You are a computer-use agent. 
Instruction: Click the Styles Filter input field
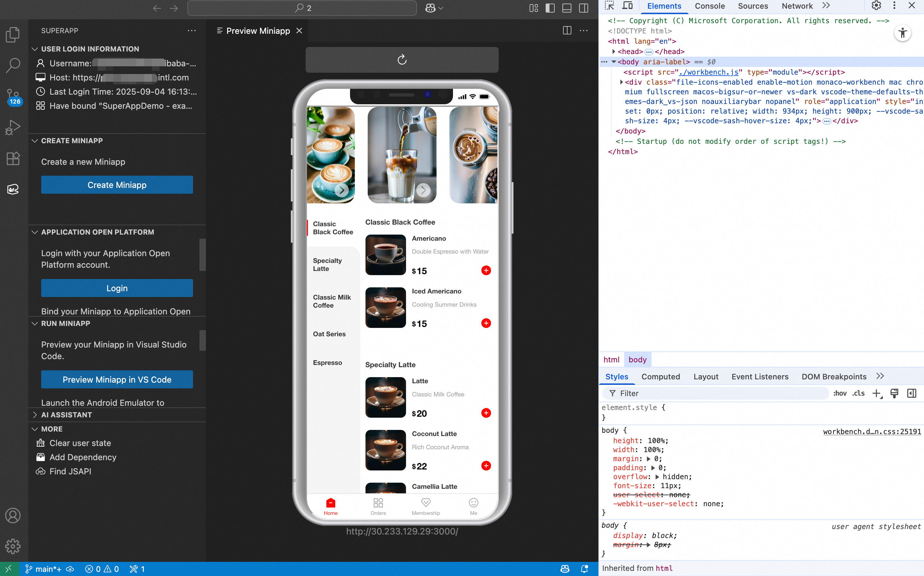[720, 393]
